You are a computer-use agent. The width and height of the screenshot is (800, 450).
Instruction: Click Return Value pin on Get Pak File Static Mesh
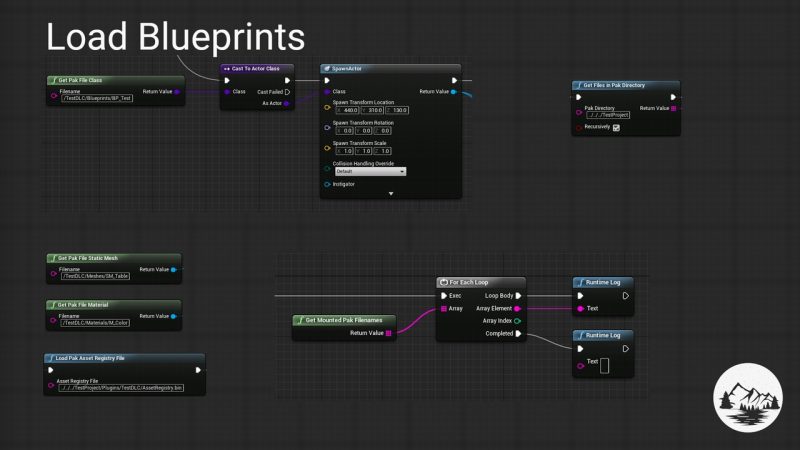[173, 269]
